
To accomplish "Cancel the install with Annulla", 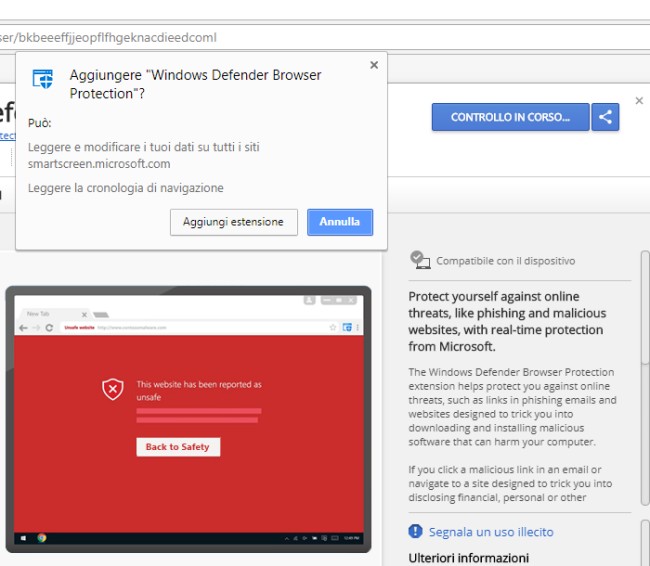I will coord(340,222).
